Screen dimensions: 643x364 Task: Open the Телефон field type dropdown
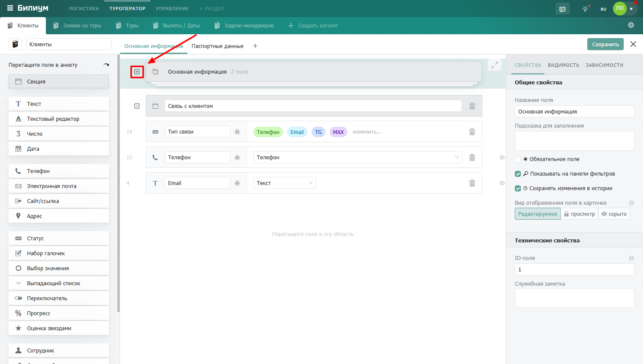358,157
